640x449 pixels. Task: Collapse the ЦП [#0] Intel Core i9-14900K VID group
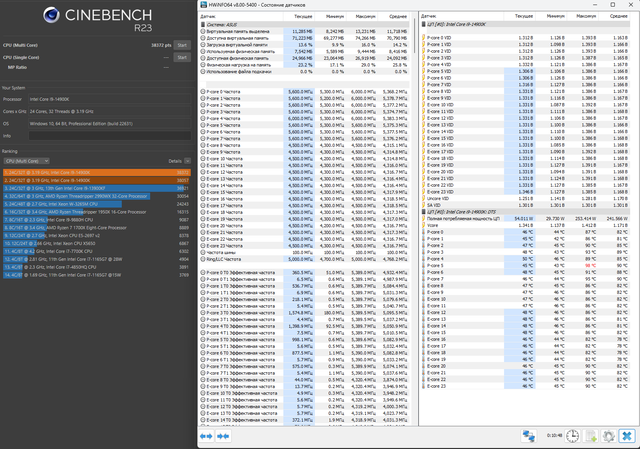point(424,24)
